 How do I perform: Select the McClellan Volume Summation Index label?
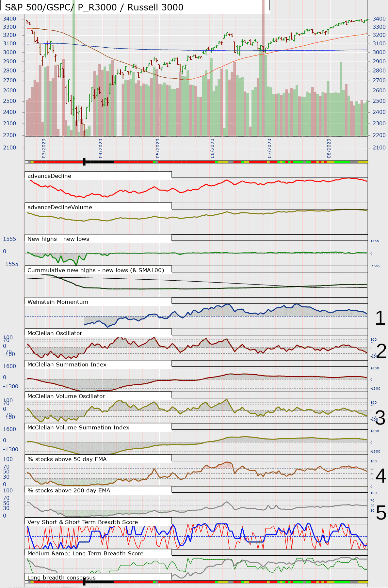(78, 427)
